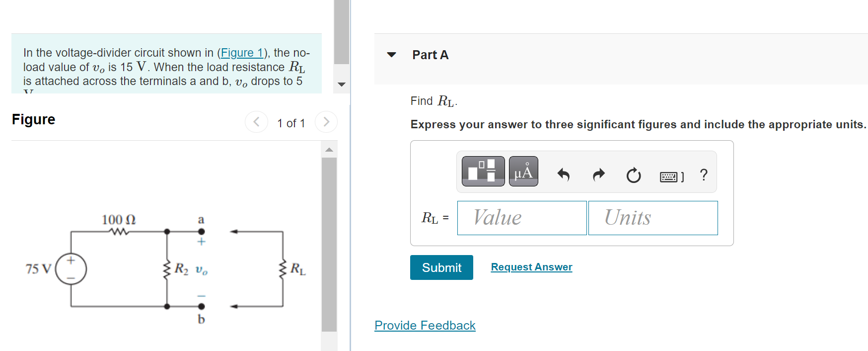The width and height of the screenshot is (868, 351).
Task: Redo the answer entry
Action: [x=598, y=174]
